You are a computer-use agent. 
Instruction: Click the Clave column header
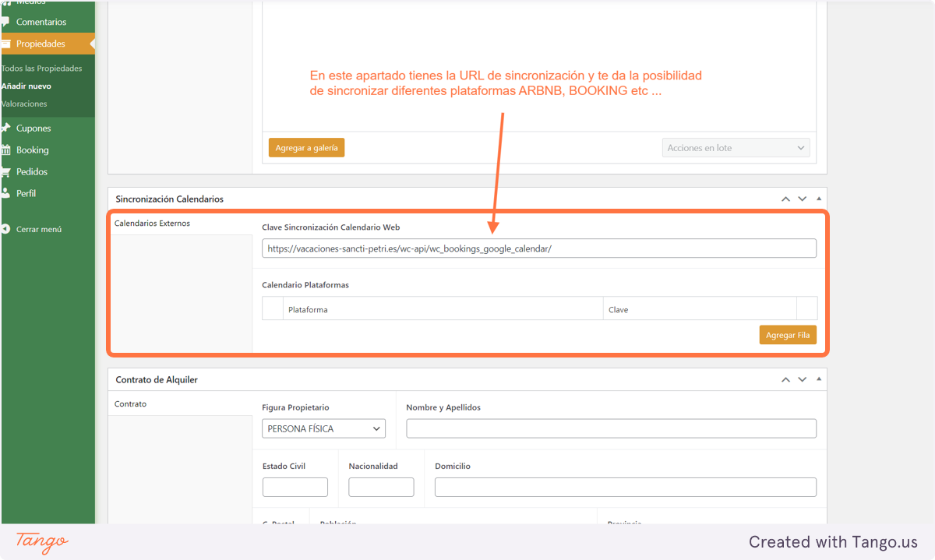(700, 309)
